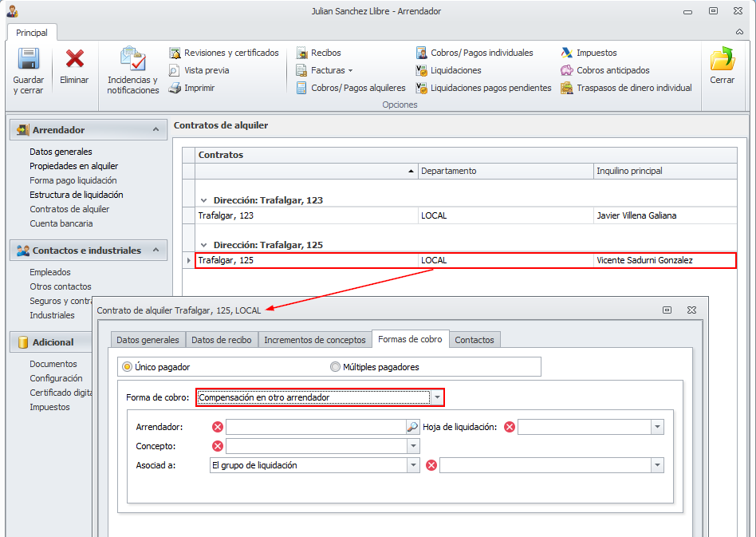
Task: Click the Arrendador input field
Action: pos(317,427)
